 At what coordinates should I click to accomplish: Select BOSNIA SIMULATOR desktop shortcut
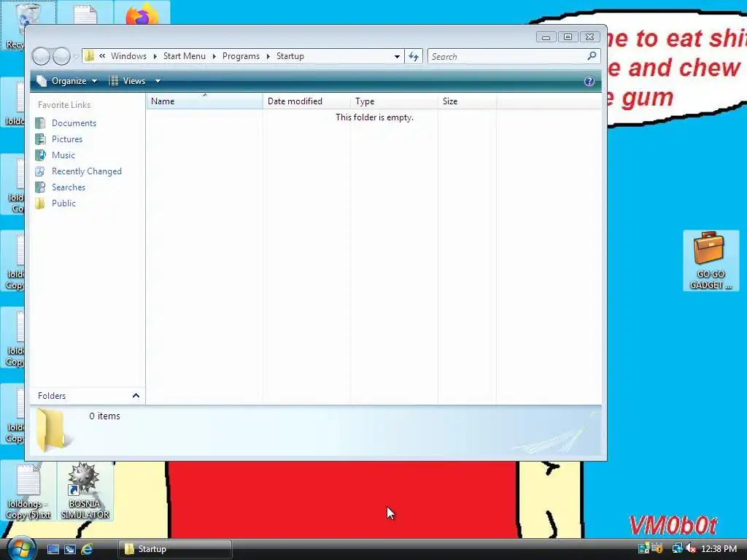click(85, 491)
